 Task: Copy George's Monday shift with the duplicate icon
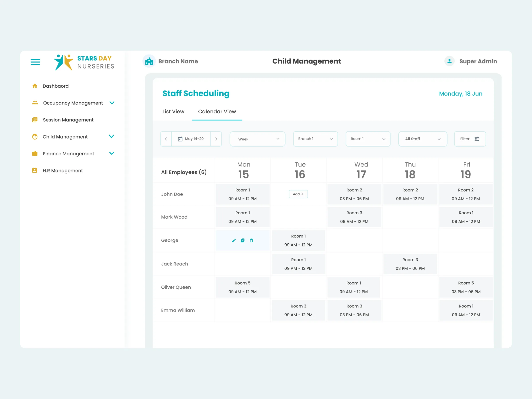coord(243,240)
